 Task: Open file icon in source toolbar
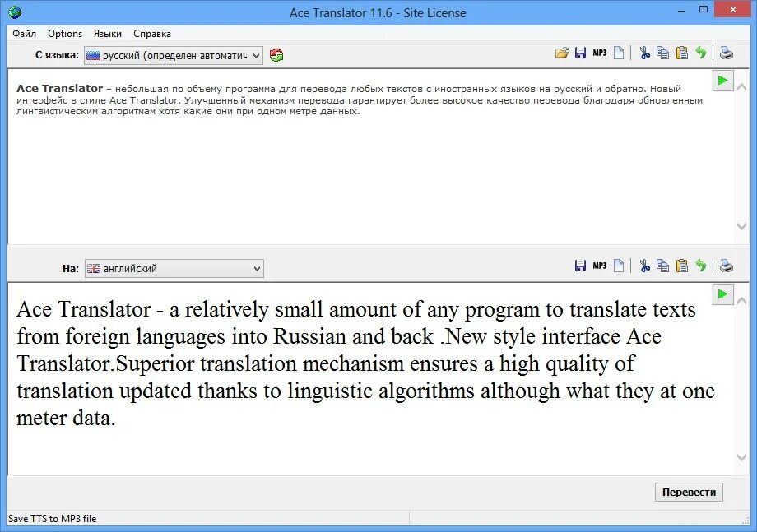(561, 53)
